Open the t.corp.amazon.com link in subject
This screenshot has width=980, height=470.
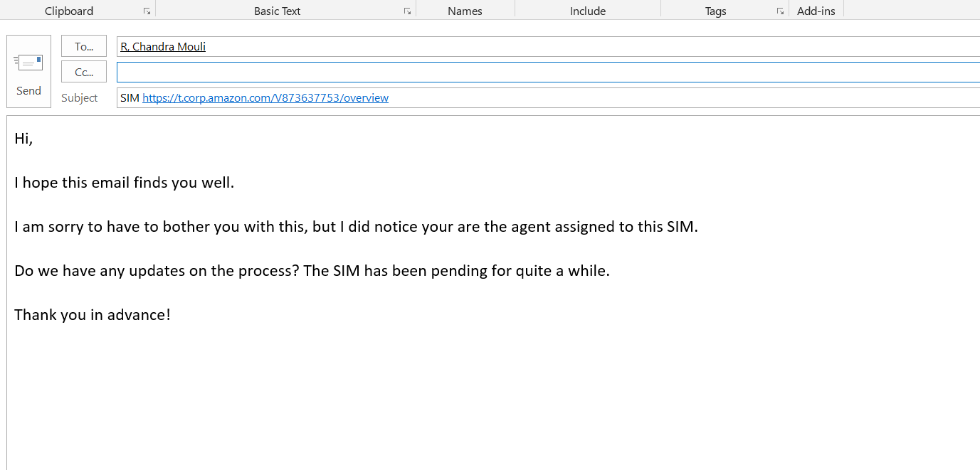(x=265, y=98)
